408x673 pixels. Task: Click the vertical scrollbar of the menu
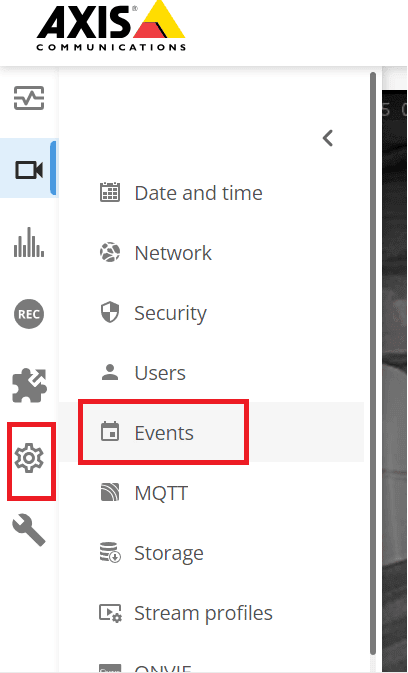(x=373, y=369)
